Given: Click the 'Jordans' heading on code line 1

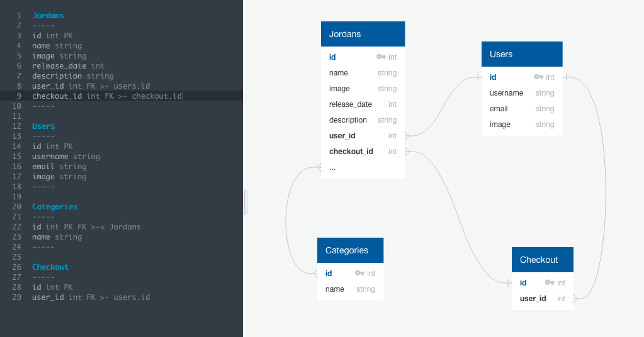Looking at the screenshot, I should pos(48,16).
